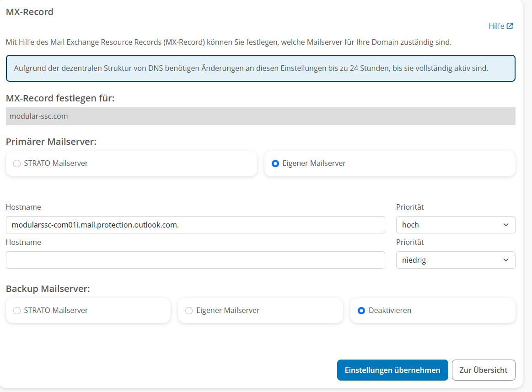Select the Deaktivieren backup option

click(x=361, y=311)
